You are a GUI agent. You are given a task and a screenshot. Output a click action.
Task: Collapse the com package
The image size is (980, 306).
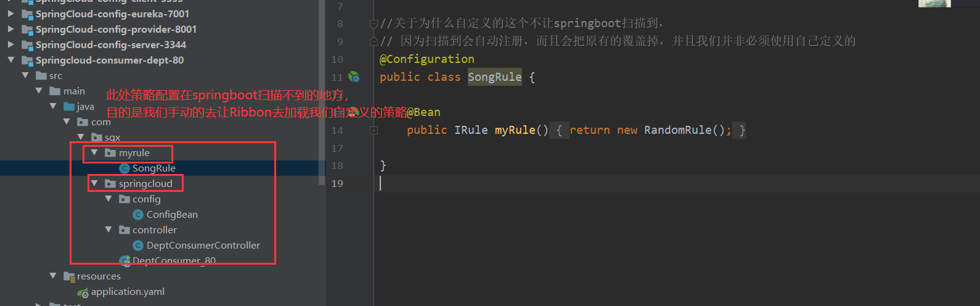click(67, 122)
